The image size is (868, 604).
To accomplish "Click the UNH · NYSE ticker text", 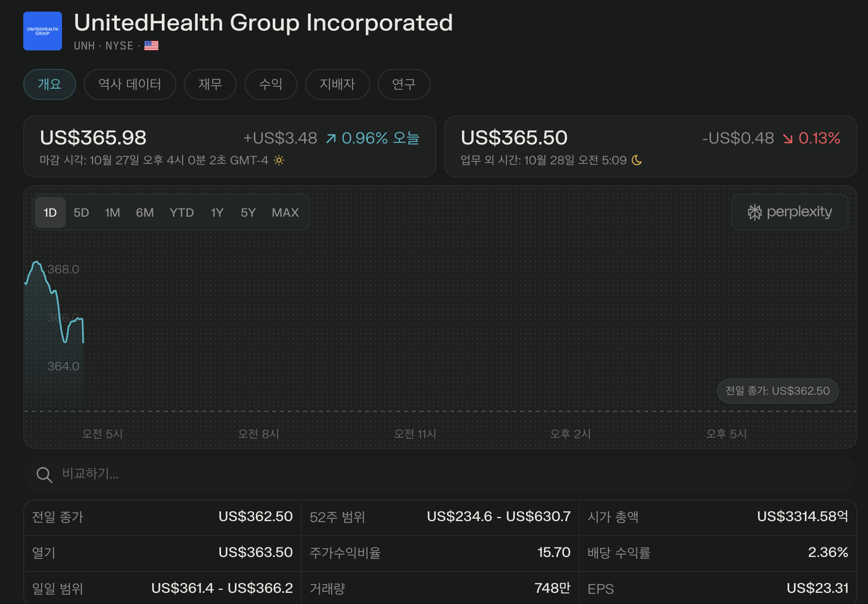I will pos(104,46).
